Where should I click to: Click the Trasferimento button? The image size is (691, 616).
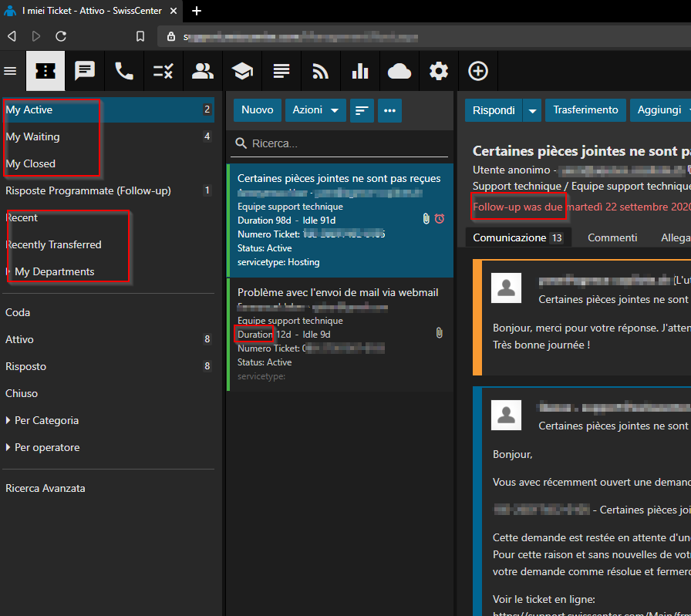pyautogui.click(x=585, y=110)
